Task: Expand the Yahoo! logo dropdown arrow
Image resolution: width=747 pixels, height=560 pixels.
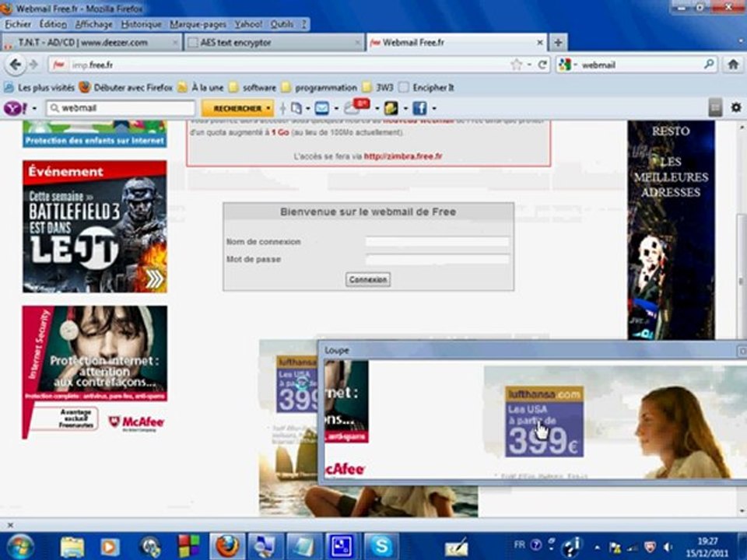Action: tap(34, 109)
